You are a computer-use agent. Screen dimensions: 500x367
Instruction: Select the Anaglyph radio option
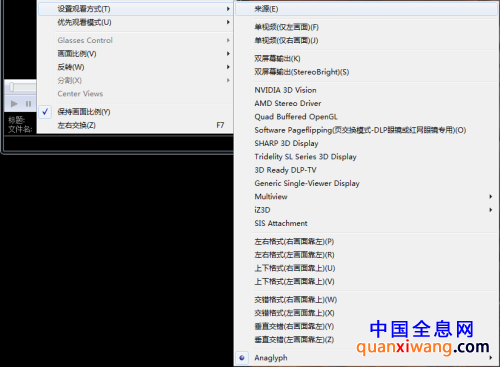(x=242, y=358)
